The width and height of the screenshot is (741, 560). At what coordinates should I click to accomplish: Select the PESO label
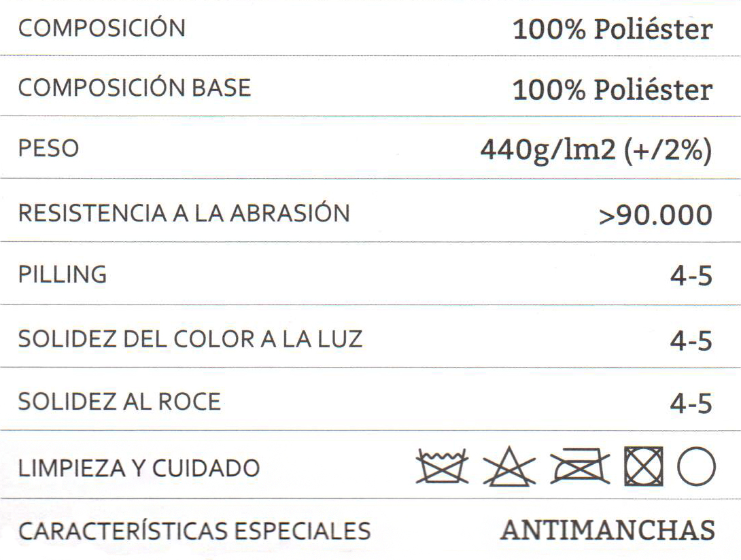48,148
